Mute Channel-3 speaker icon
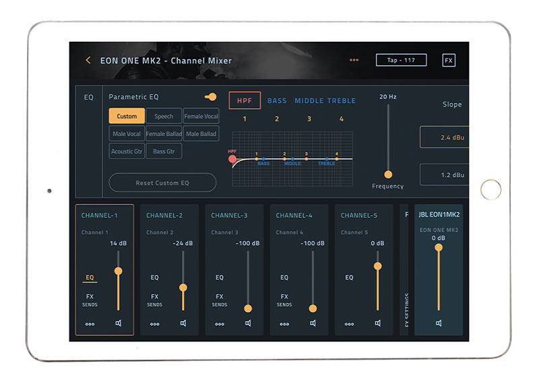This screenshot has height=392, width=539. 248,323
